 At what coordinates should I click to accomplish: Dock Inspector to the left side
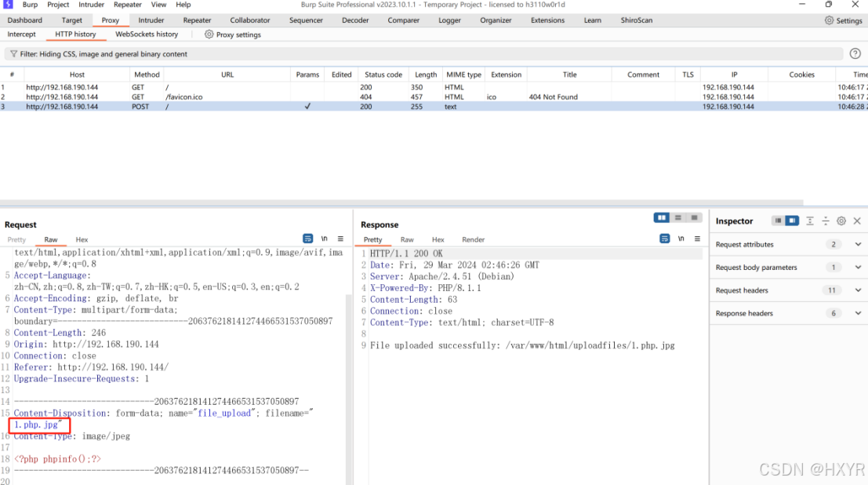[779, 221]
